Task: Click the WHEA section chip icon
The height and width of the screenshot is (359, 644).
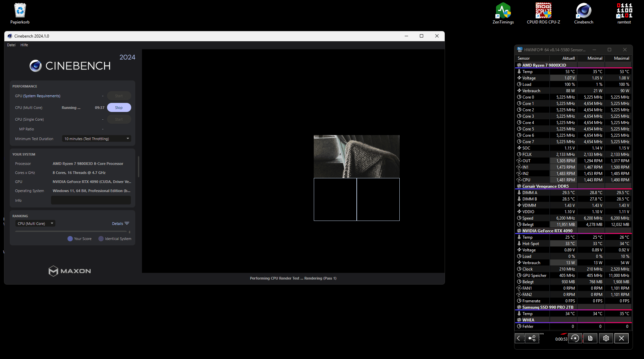Action: click(519, 320)
